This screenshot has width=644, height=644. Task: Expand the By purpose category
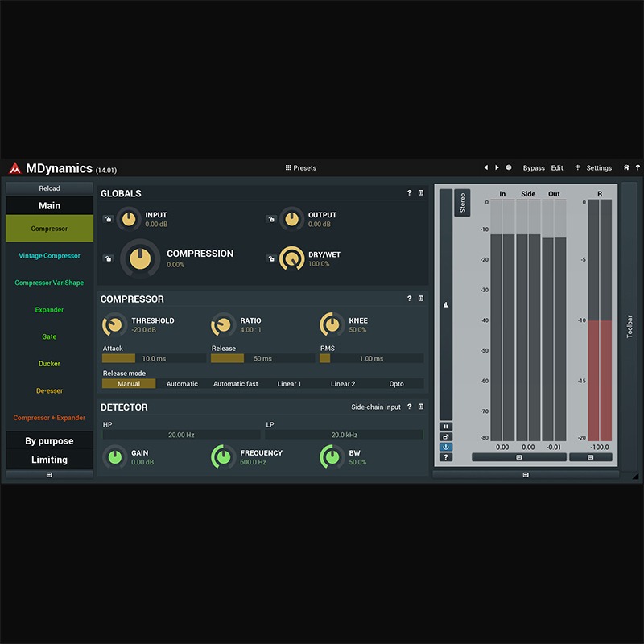pos(49,440)
